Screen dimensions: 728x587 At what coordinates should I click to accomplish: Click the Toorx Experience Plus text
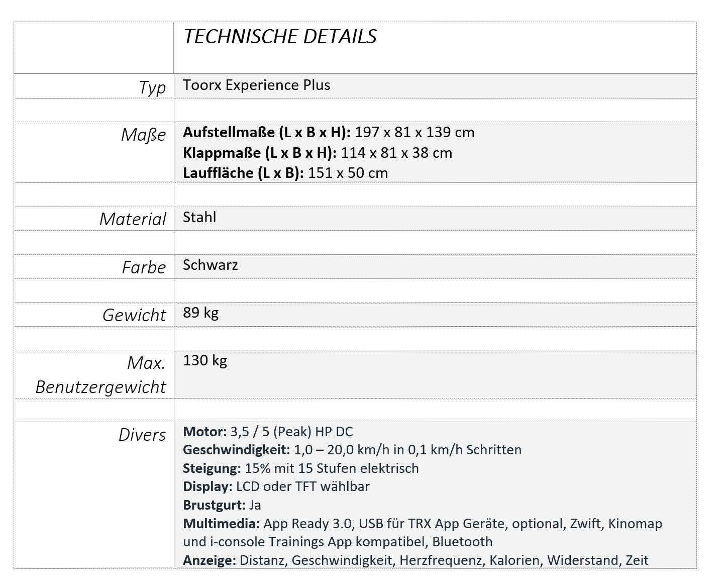coord(256,85)
